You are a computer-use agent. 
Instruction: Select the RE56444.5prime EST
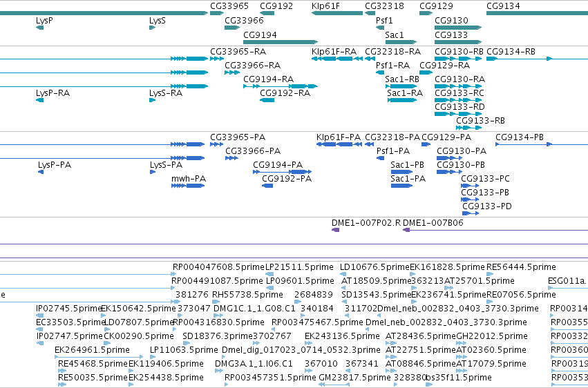(489, 275)
